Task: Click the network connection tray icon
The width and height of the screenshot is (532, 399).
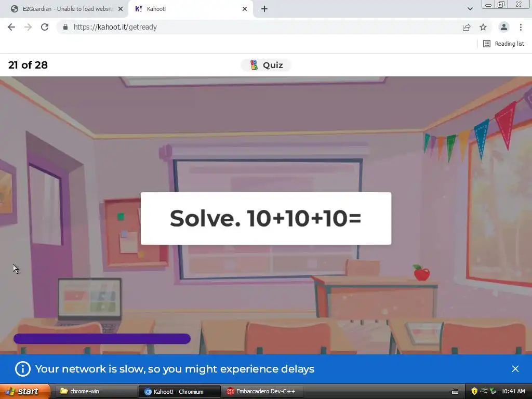Action: (484, 391)
